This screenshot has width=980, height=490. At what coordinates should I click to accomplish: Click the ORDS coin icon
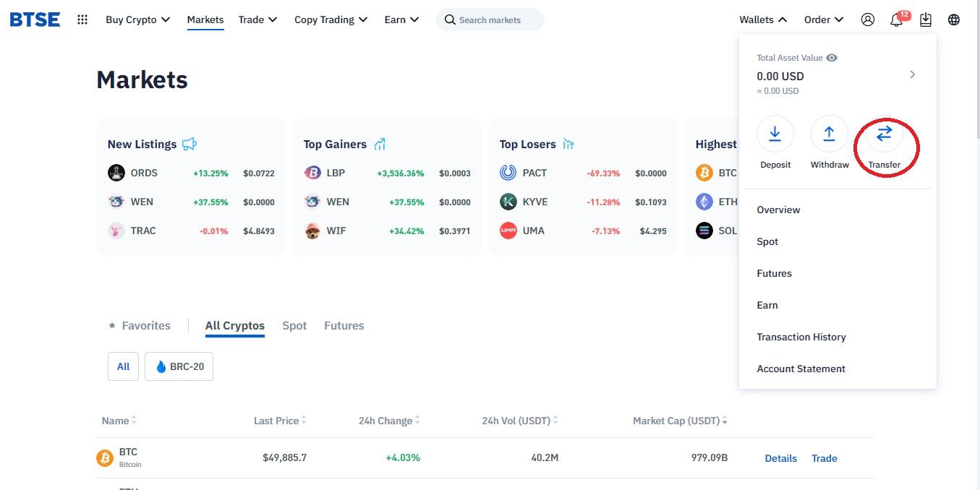point(116,173)
